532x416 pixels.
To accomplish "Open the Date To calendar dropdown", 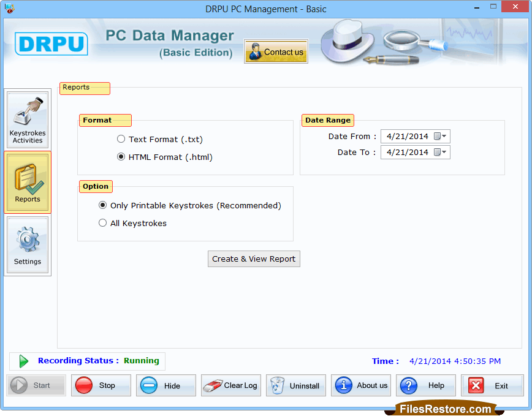I will [x=441, y=152].
